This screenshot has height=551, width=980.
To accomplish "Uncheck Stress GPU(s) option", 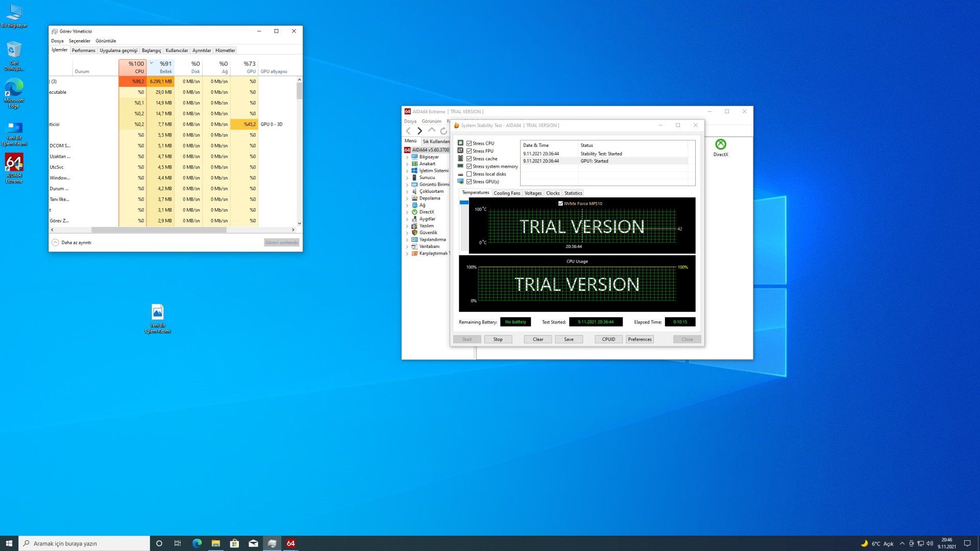I will pyautogui.click(x=469, y=182).
